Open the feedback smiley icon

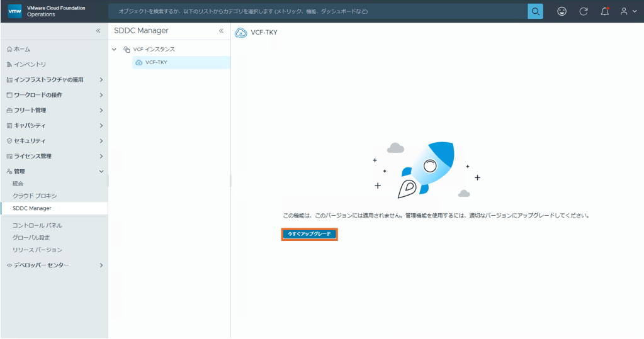point(562,11)
